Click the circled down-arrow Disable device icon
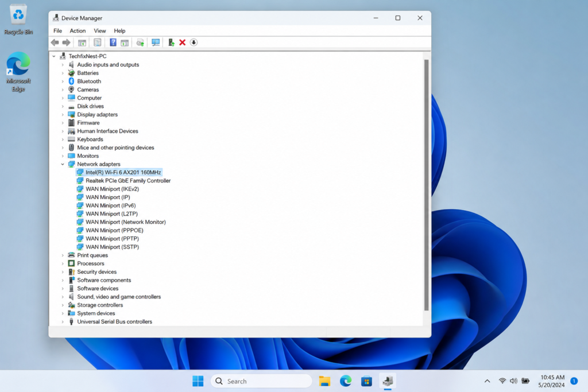 point(194,42)
